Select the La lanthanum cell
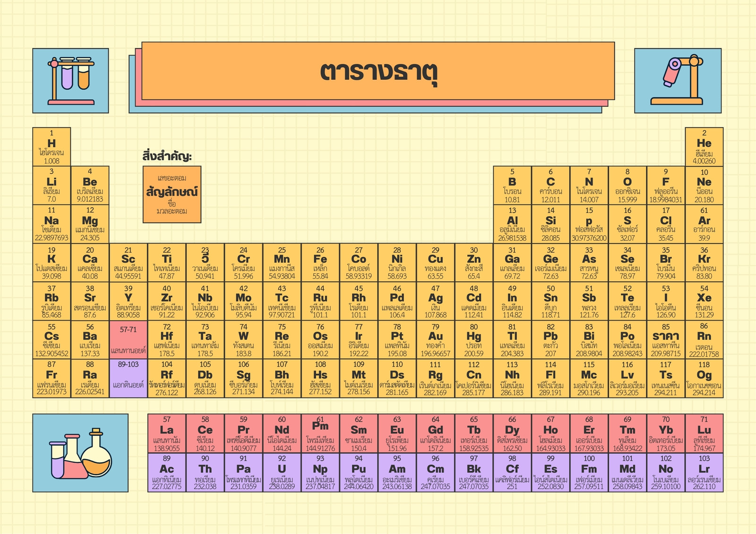 click(x=167, y=433)
